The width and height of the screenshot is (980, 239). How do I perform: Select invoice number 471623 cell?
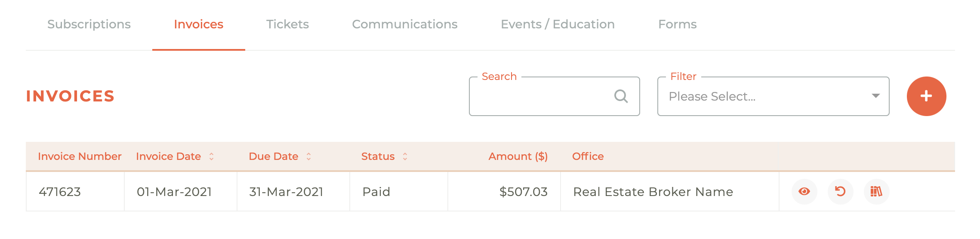(75, 192)
